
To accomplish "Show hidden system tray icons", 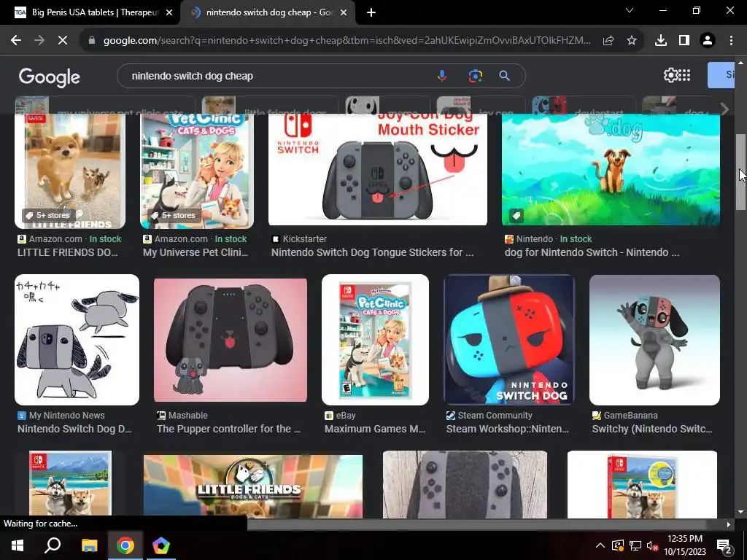I will click(600, 545).
